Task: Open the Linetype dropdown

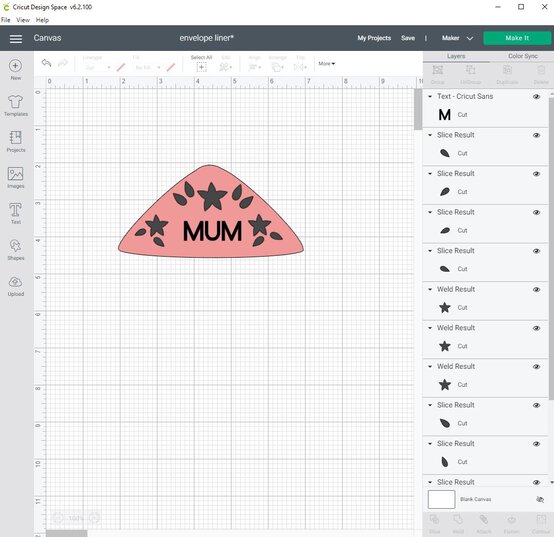Action: point(98,67)
